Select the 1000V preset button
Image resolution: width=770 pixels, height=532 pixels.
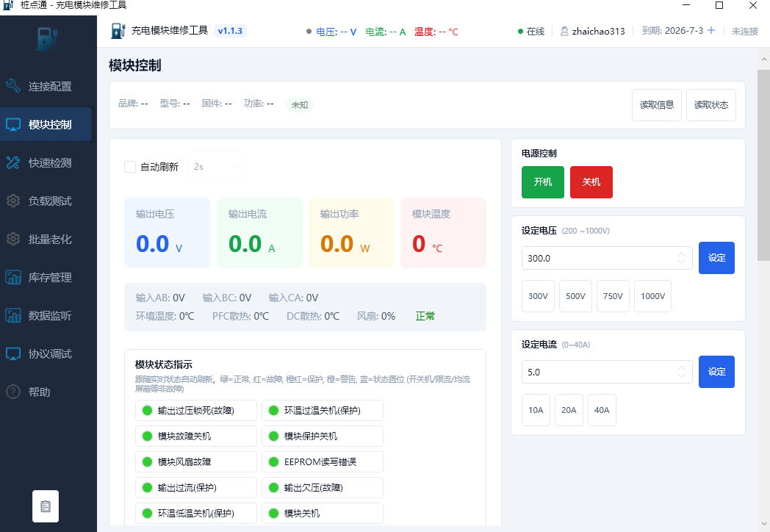click(652, 296)
